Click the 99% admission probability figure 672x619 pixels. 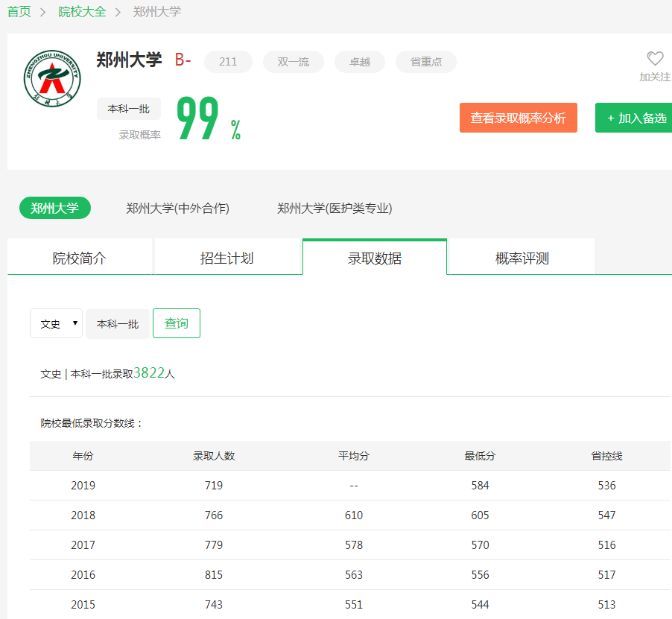click(x=209, y=118)
